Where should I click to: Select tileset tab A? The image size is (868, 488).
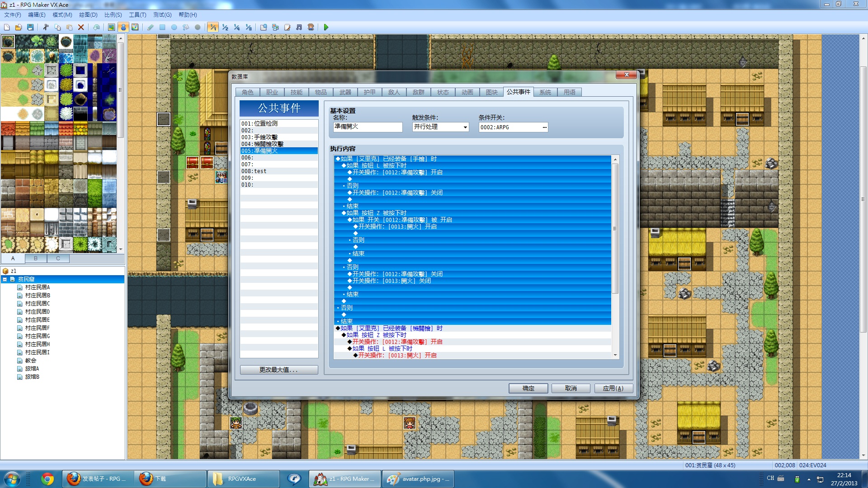[13, 258]
